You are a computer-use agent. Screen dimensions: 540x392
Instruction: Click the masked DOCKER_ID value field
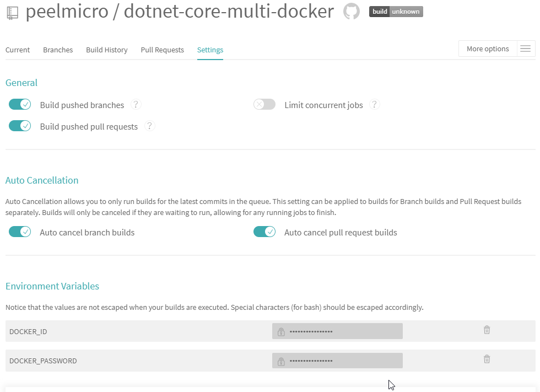pos(337,331)
